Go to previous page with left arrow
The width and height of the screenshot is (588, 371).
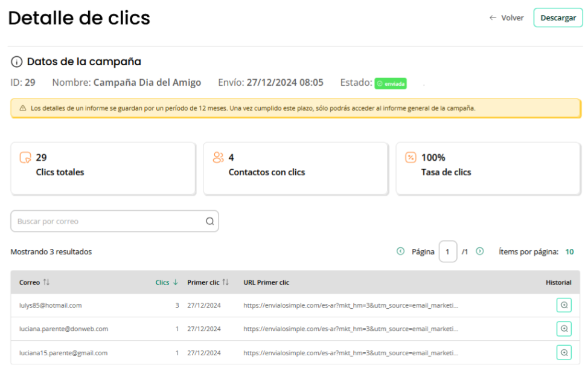[x=400, y=251]
